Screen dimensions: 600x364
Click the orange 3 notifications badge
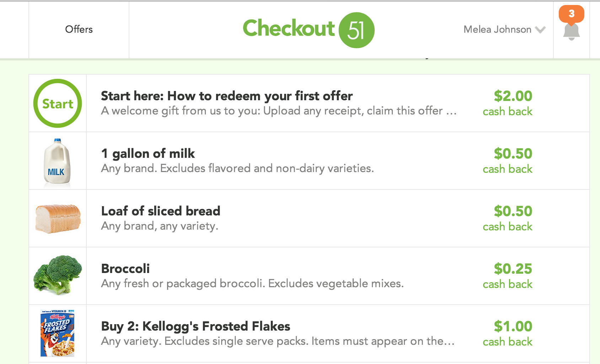click(571, 14)
